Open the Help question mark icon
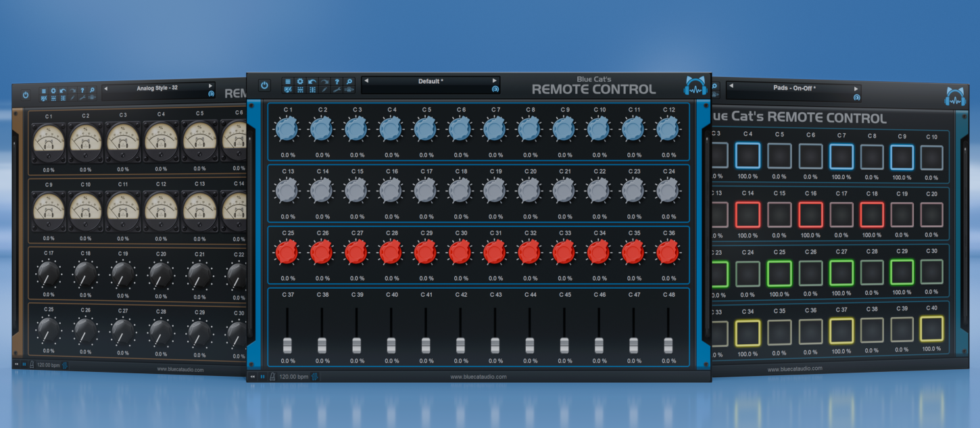This screenshot has width=980, height=428. [x=337, y=81]
